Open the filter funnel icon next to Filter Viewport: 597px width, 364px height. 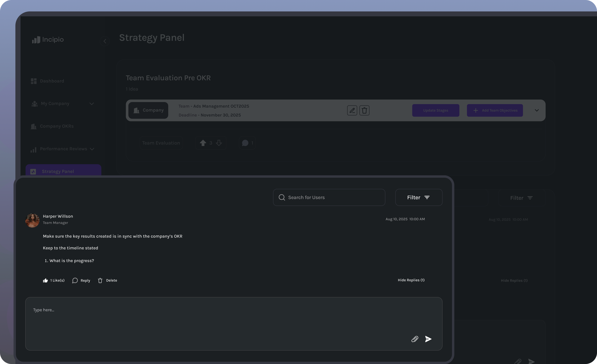[x=427, y=197]
